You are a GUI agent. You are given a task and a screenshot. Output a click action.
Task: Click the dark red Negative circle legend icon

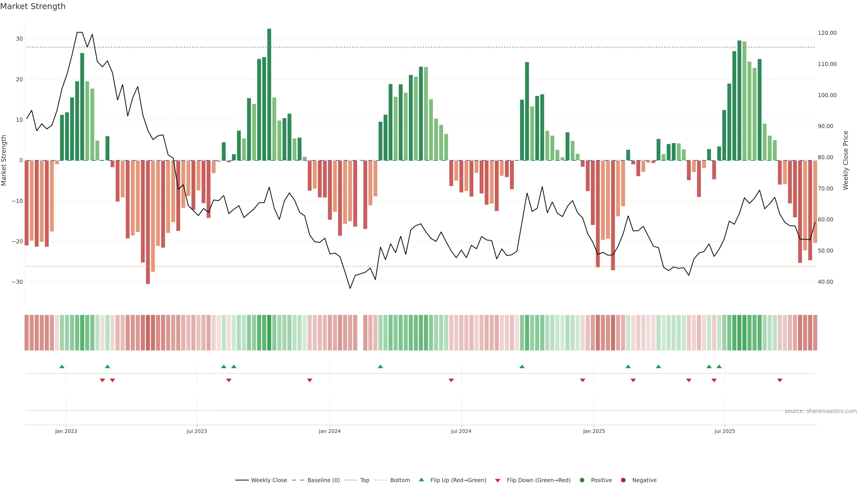point(623,480)
